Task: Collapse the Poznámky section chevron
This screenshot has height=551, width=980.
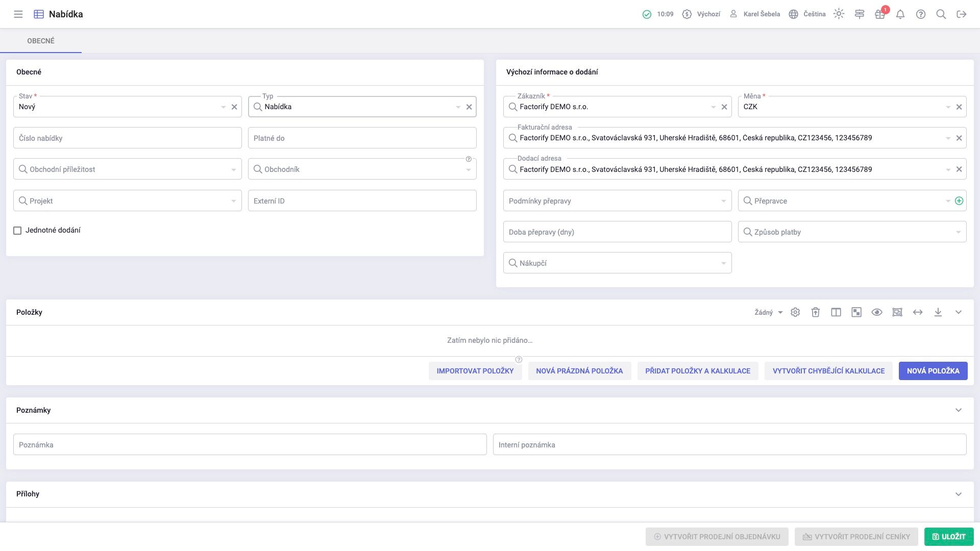Action: pos(959,410)
